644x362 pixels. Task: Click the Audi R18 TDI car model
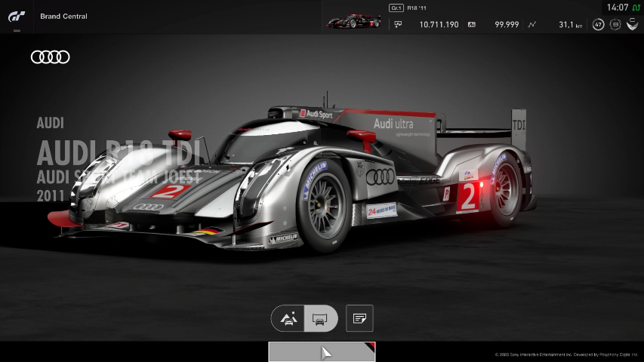302,181
